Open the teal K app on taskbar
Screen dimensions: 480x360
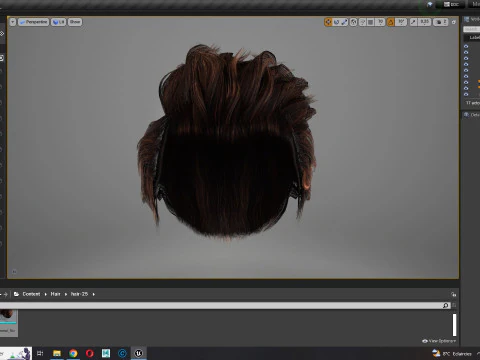[x=106, y=353]
